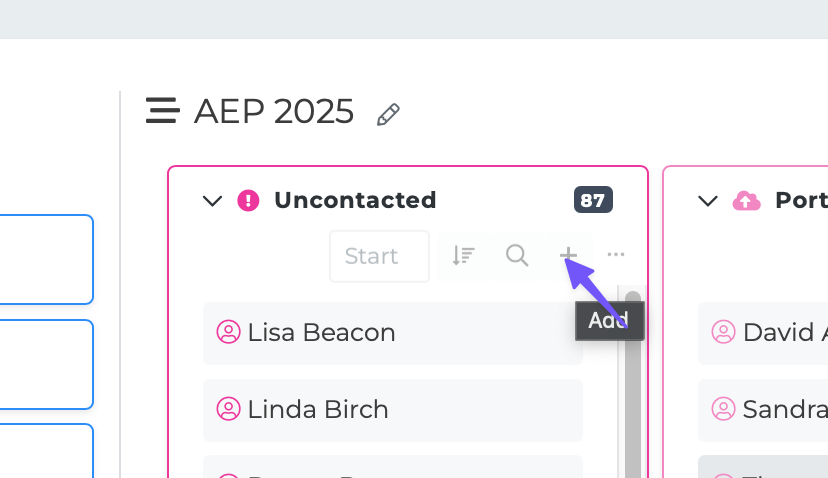The image size is (828, 478).
Task: Click the sort icon in Uncontacted column
Action: [x=462, y=256]
